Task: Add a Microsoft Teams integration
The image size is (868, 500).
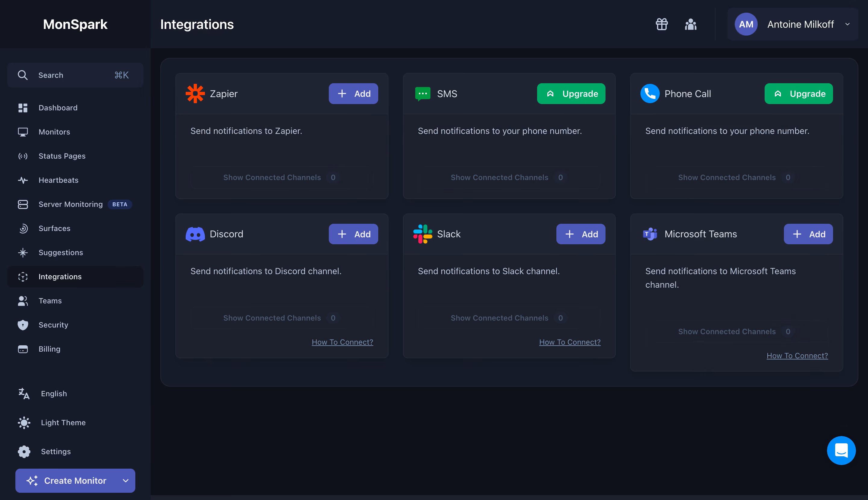Action: (x=808, y=234)
